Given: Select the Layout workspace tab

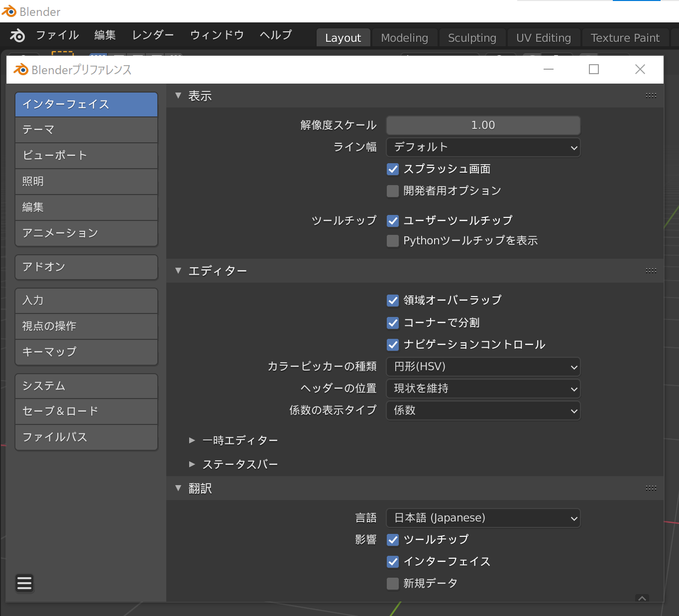Looking at the screenshot, I should pos(343,38).
